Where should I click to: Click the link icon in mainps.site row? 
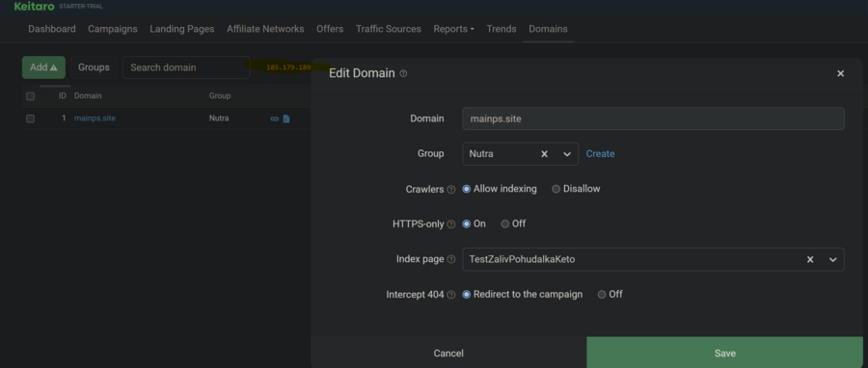pyautogui.click(x=275, y=118)
